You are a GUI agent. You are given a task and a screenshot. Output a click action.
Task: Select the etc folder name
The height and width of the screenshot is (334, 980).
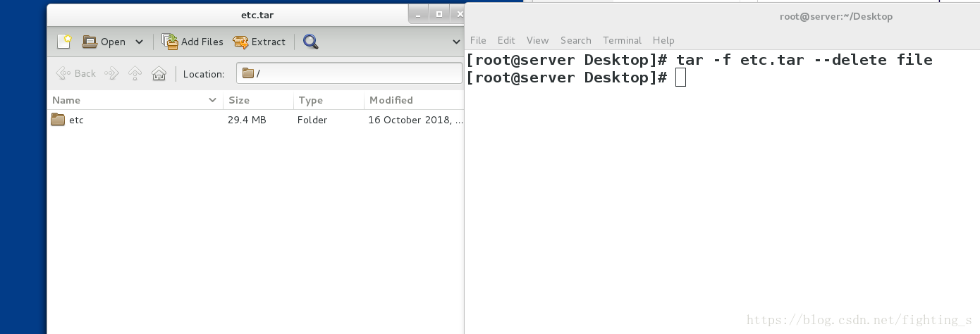click(76, 120)
